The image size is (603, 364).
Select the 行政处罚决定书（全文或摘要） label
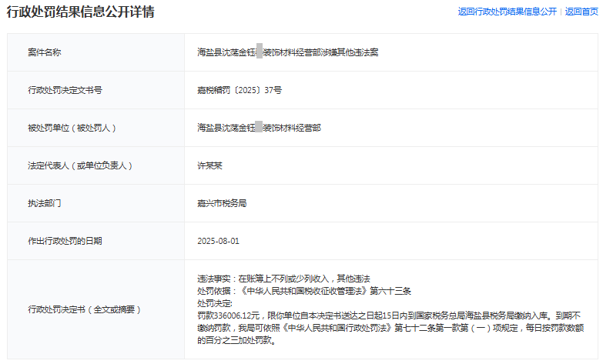pyautogui.click(x=85, y=309)
